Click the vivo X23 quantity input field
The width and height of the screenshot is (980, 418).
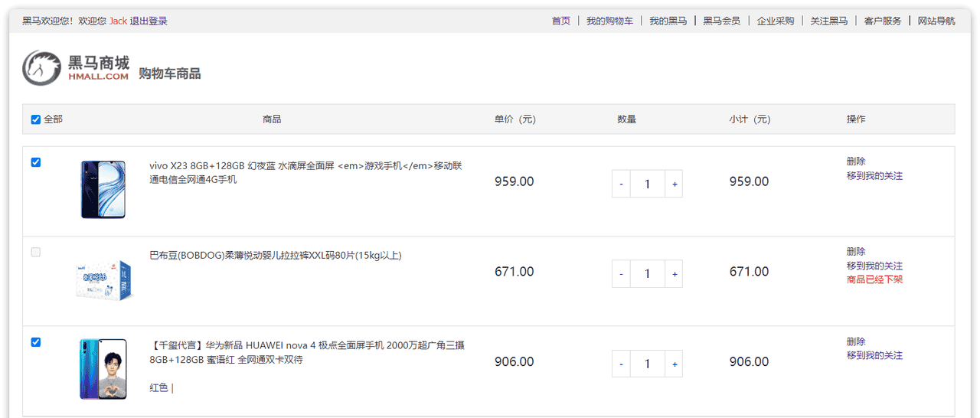coord(648,184)
